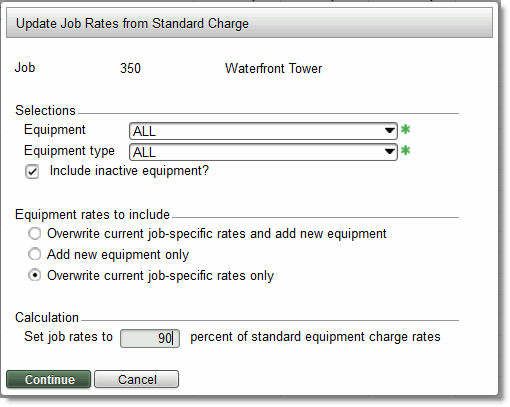510x407 pixels.
Task: Click the Calculation section heading
Action: tap(47, 317)
